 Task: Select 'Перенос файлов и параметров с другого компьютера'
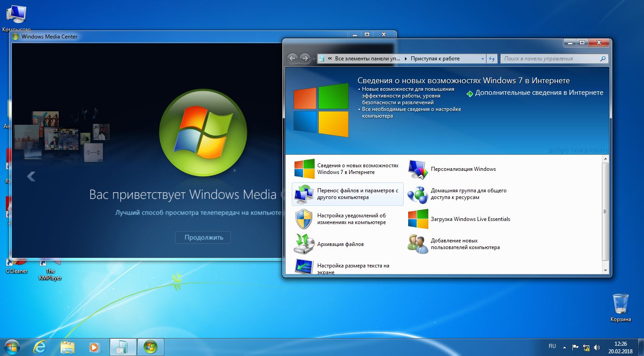click(347, 194)
